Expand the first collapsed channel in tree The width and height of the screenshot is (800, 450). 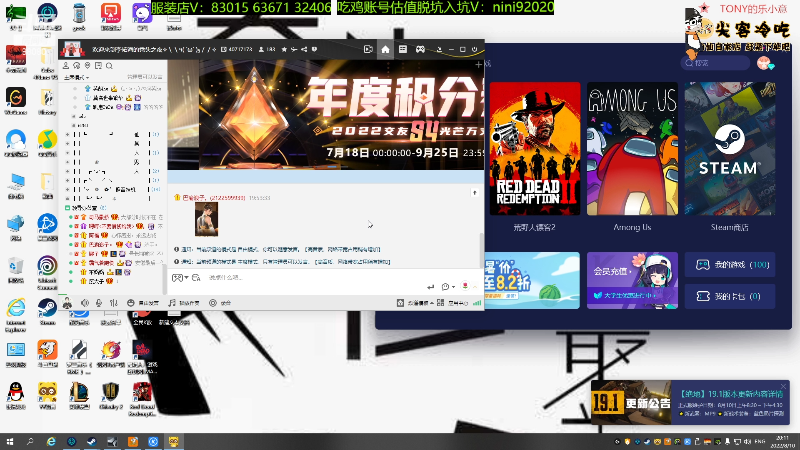pos(67,135)
